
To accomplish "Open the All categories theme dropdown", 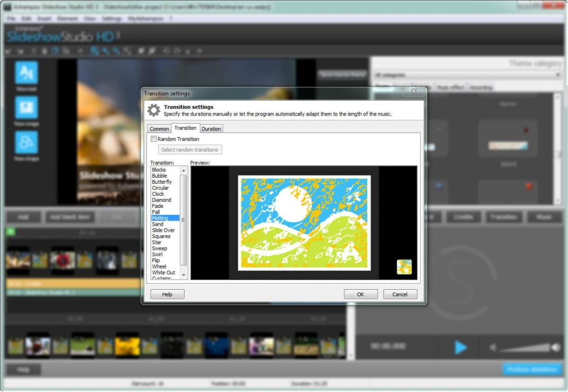I will point(558,74).
